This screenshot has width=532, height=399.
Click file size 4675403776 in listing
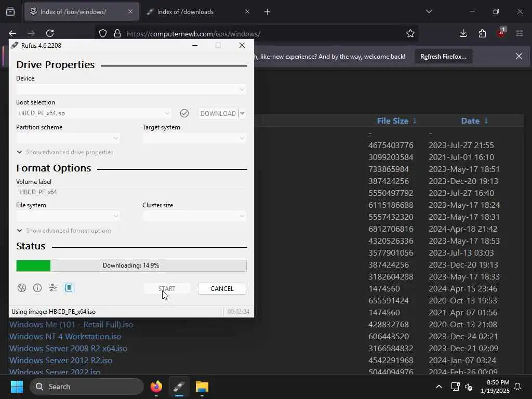click(x=391, y=145)
